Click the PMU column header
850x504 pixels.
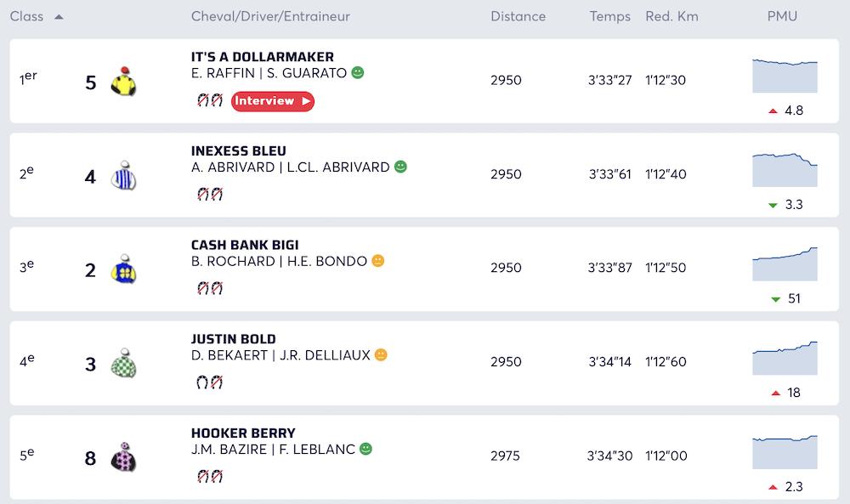782,16
